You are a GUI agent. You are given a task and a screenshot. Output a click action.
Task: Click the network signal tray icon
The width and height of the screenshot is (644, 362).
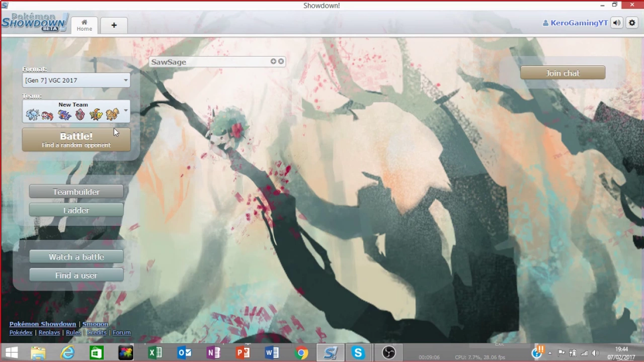[x=584, y=353]
